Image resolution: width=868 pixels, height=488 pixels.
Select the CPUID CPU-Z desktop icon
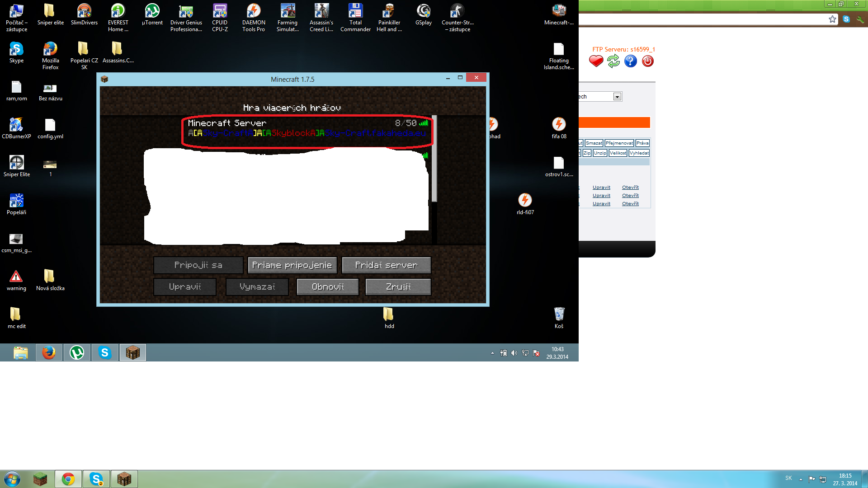tap(220, 18)
